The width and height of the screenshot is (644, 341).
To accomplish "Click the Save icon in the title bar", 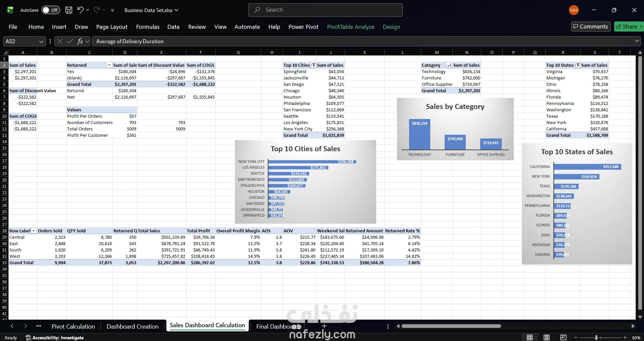I will [x=69, y=10].
